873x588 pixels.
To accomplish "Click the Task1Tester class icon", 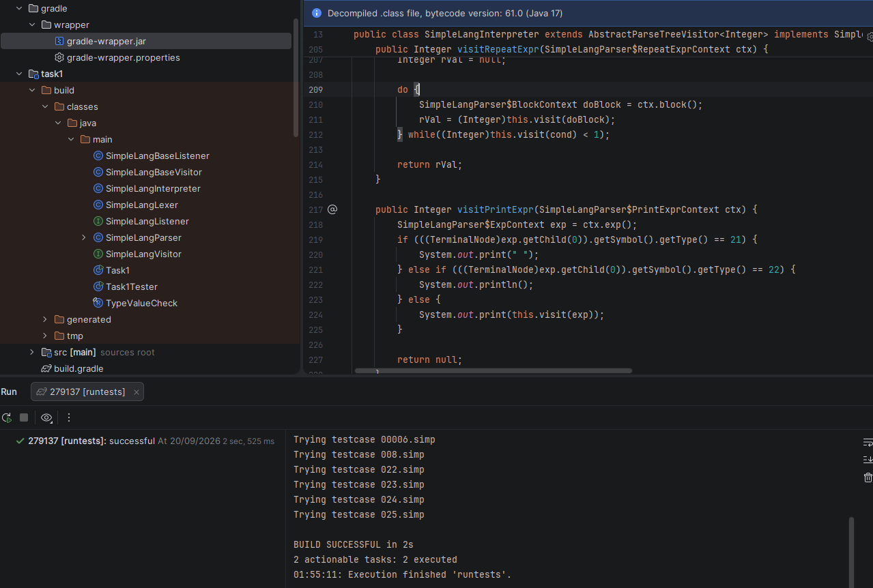I will [98, 286].
